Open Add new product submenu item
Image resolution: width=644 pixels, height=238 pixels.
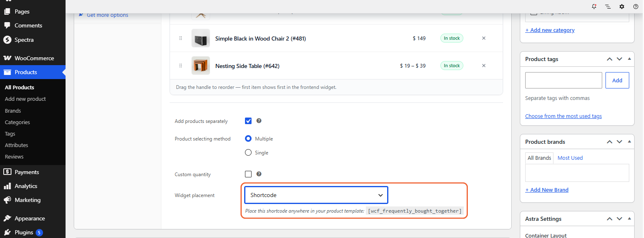coord(25,99)
